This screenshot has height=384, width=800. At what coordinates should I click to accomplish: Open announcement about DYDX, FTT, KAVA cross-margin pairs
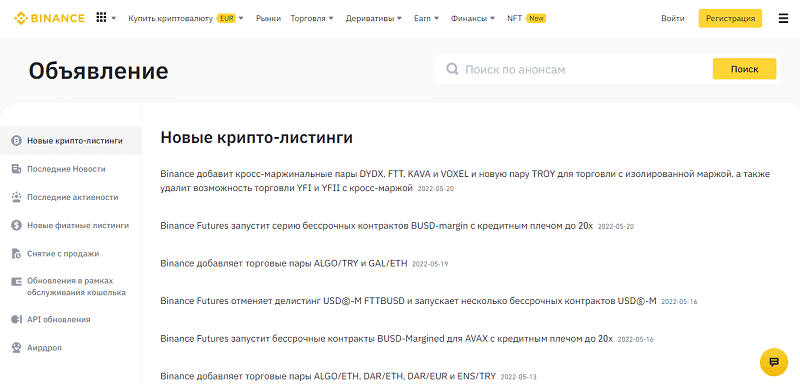(x=465, y=181)
